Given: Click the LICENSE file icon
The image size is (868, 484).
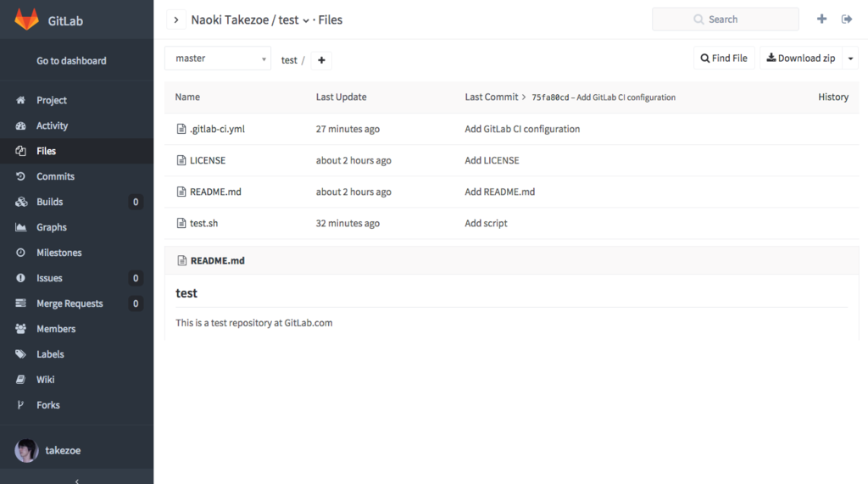Looking at the screenshot, I should [181, 160].
